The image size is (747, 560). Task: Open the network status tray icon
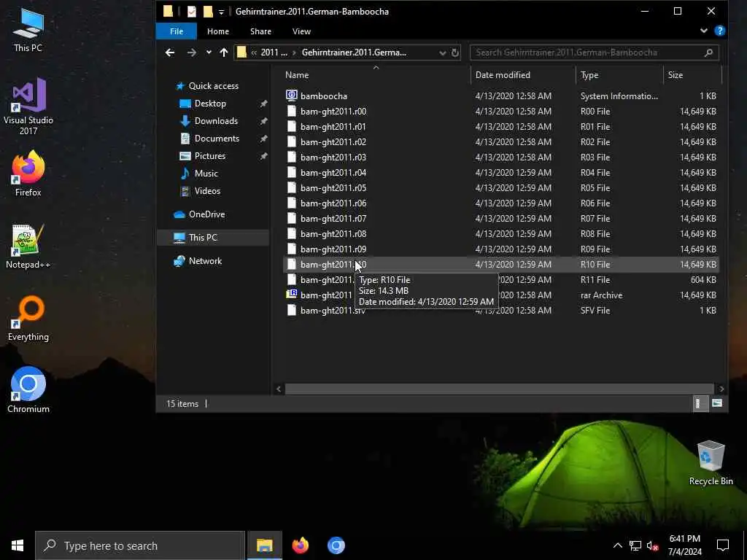click(x=635, y=545)
